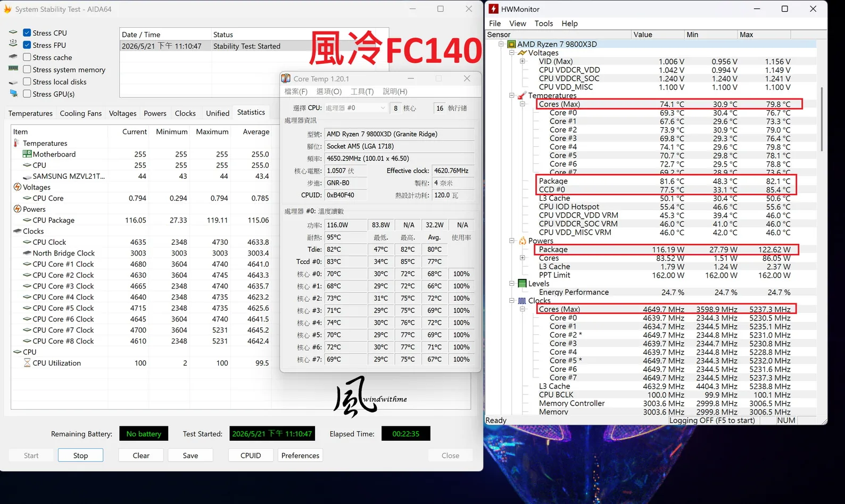Enable the Stress local disks checkbox
The height and width of the screenshot is (504, 845).
[27, 81]
